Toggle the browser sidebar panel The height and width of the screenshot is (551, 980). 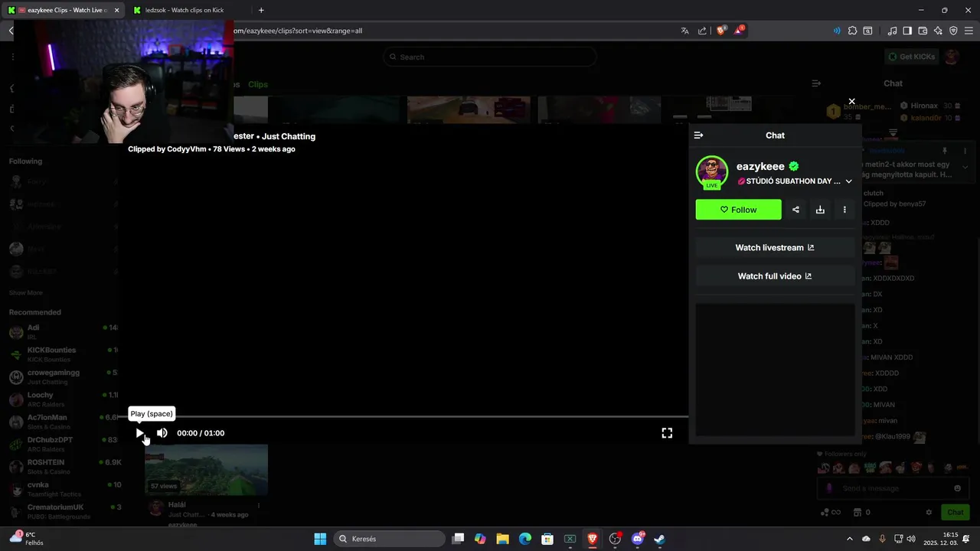click(907, 31)
